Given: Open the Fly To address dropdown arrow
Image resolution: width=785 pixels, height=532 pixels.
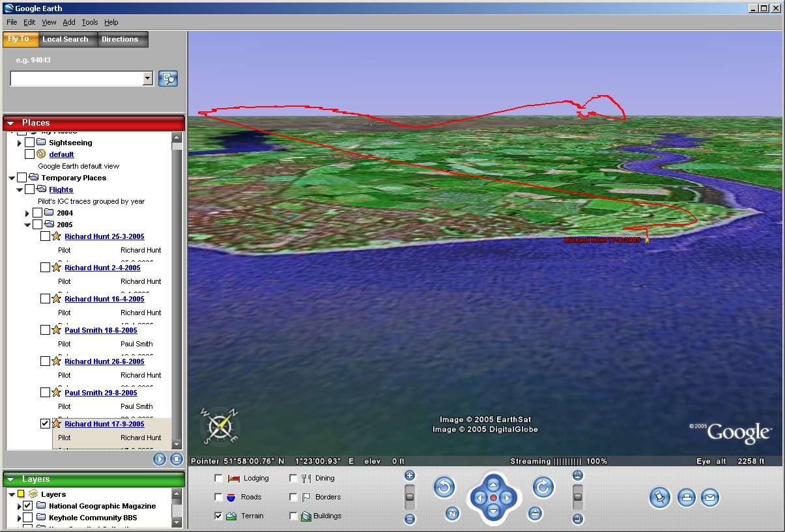Looking at the screenshot, I should coord(148,79).
